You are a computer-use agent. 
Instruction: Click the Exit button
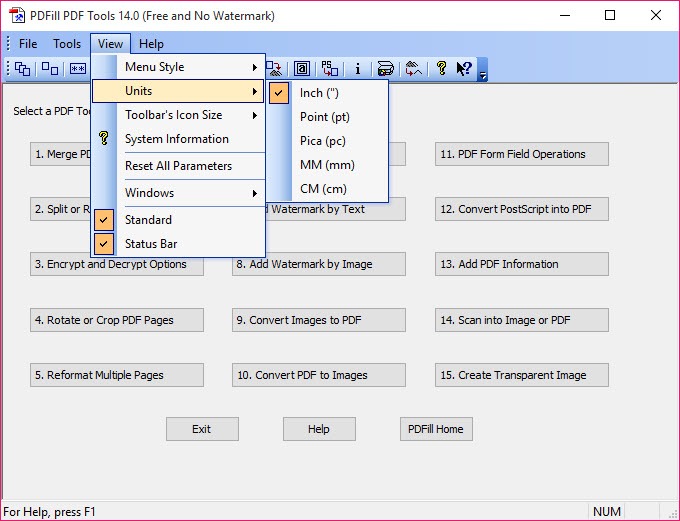(202, 429)
